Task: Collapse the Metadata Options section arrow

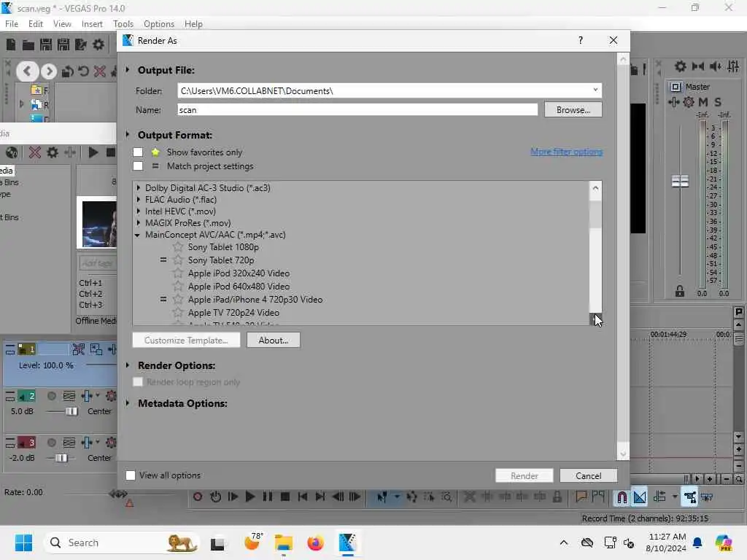Action: coord(127,403)
